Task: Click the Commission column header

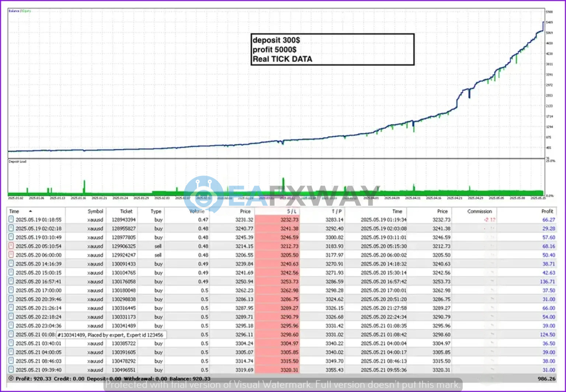Action: pos(479,211)
